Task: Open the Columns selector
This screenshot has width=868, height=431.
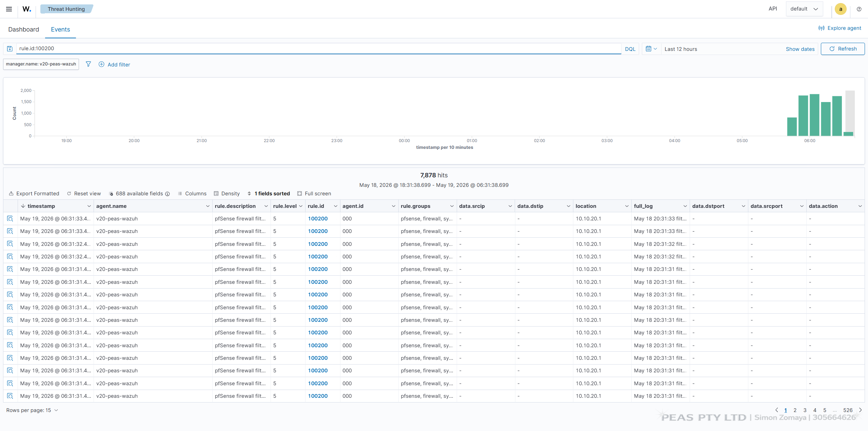Action: 192,194
